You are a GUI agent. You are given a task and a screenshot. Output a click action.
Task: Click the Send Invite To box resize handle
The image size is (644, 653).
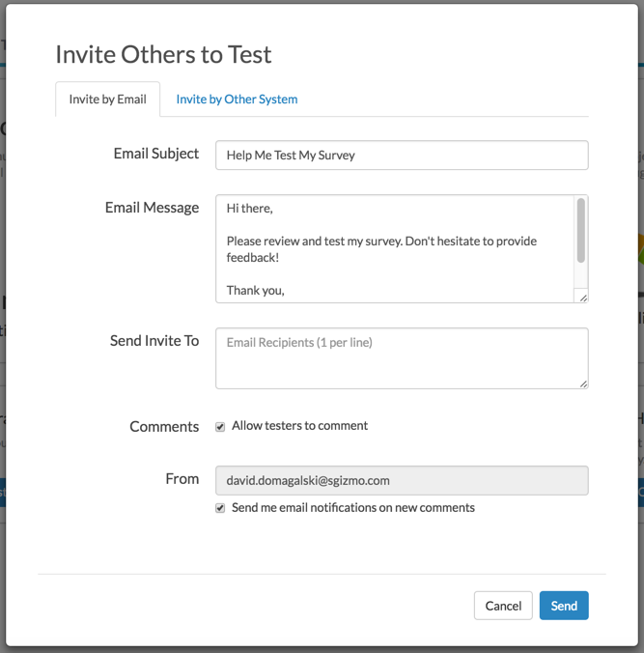582,383
